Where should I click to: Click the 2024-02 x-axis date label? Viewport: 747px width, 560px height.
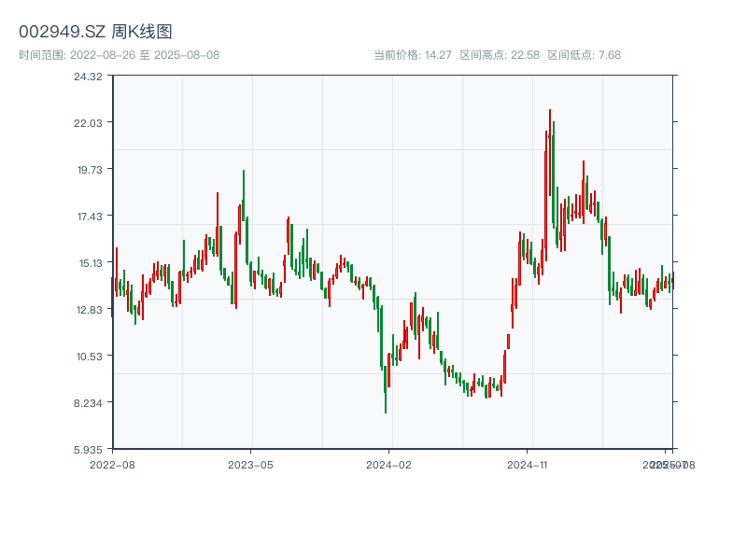[x=389, y=464]
